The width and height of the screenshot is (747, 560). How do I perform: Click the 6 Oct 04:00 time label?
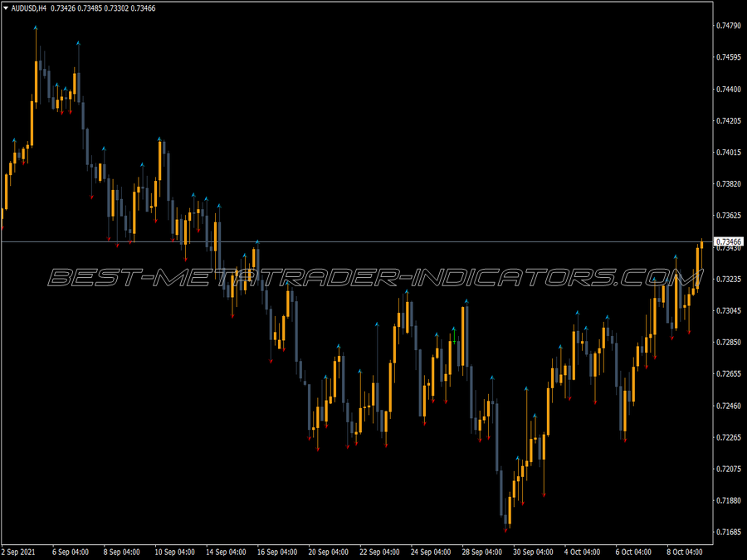click(633, 553)
